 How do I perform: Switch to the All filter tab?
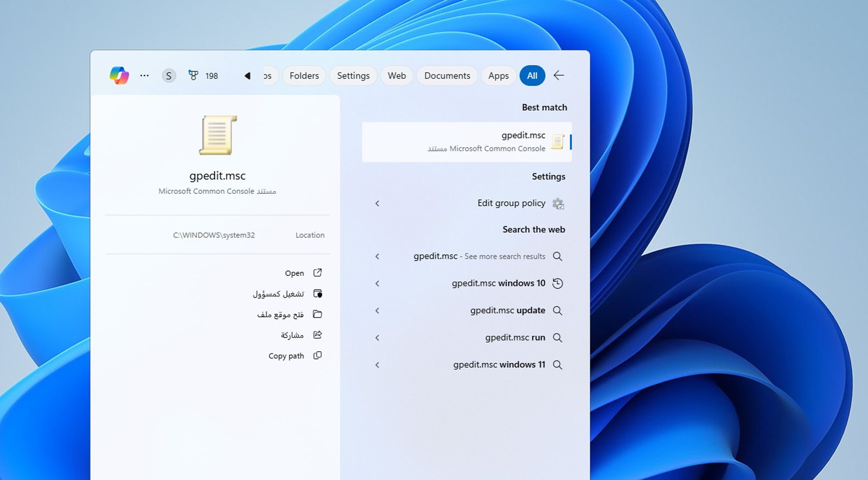[532, 75]
